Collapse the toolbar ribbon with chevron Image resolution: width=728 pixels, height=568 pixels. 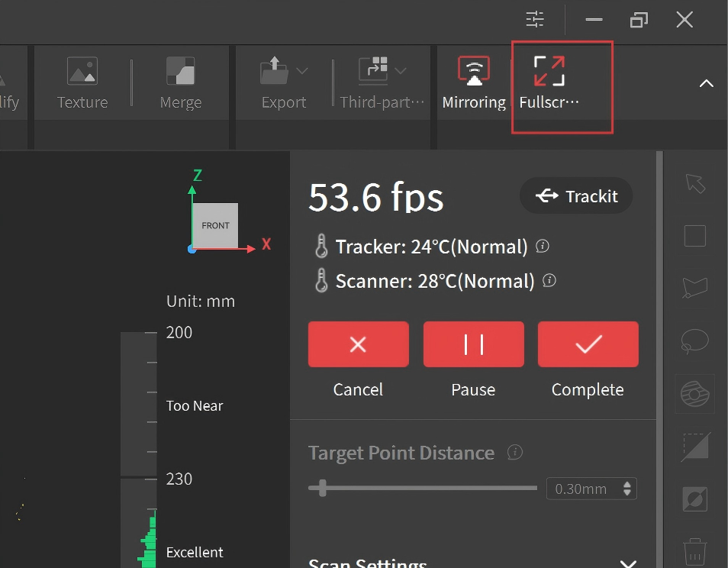707,83
